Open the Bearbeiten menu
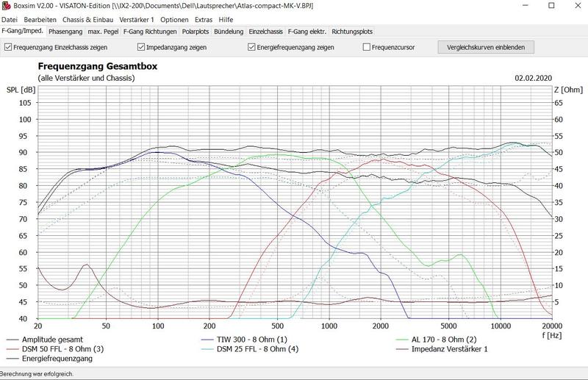Viewport: 588px width, 380px height. [40, 20]
